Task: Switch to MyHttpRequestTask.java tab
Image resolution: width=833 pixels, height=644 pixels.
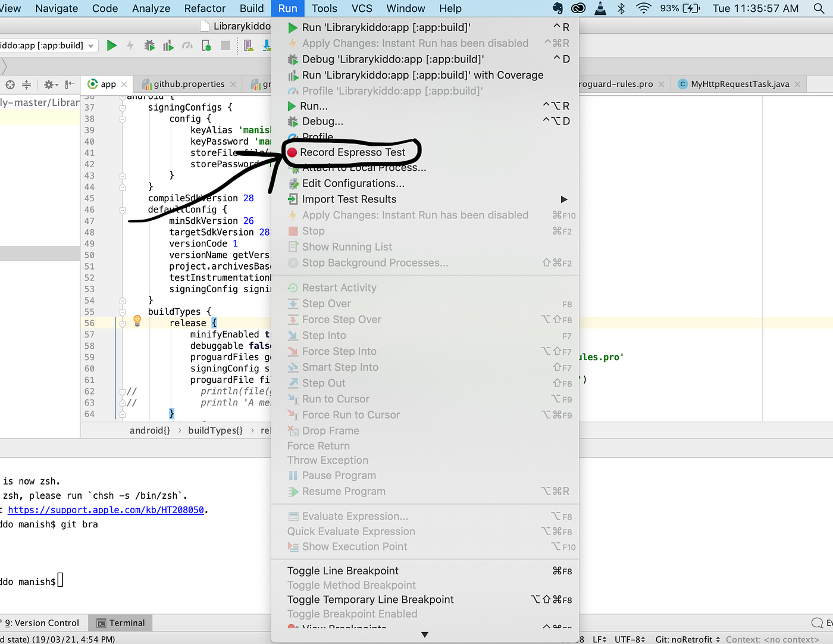Action: tap(740, 85)
